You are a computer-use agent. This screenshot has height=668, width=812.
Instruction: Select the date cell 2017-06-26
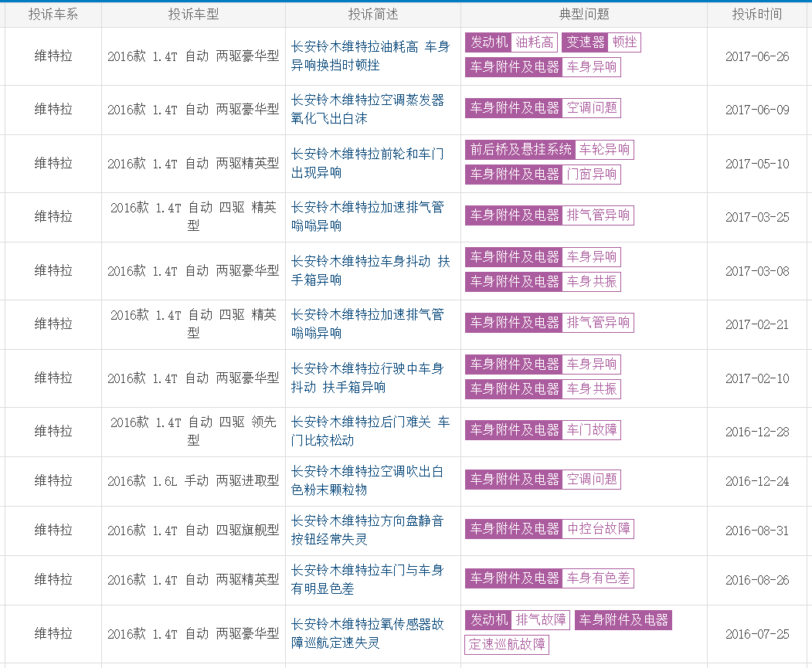pos(757,56)
